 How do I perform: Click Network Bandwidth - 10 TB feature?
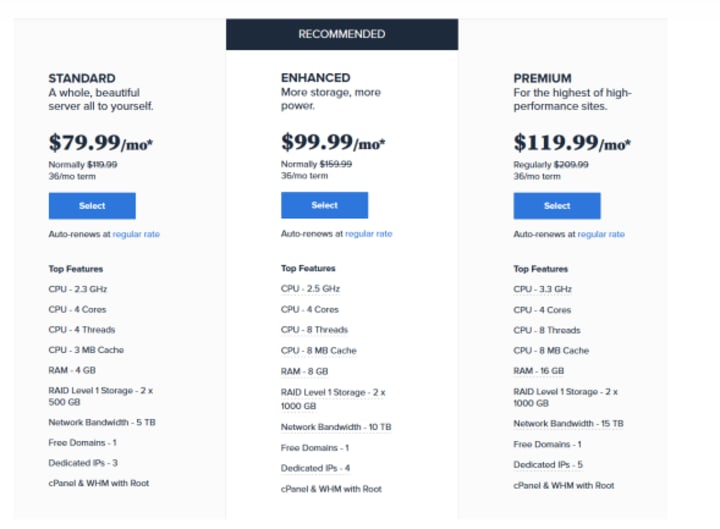(336, 427)
